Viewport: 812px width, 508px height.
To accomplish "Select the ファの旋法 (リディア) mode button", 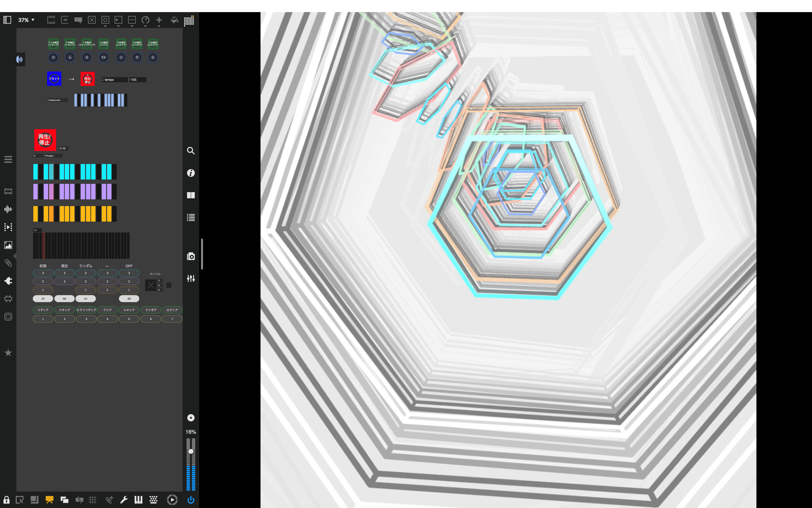I will [53, 44].
